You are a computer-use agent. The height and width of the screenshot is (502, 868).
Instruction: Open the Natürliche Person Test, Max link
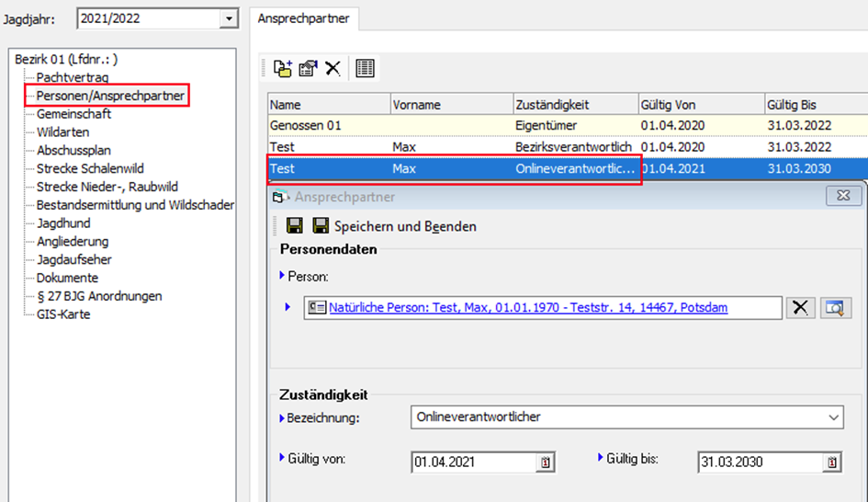pos(528,308)
